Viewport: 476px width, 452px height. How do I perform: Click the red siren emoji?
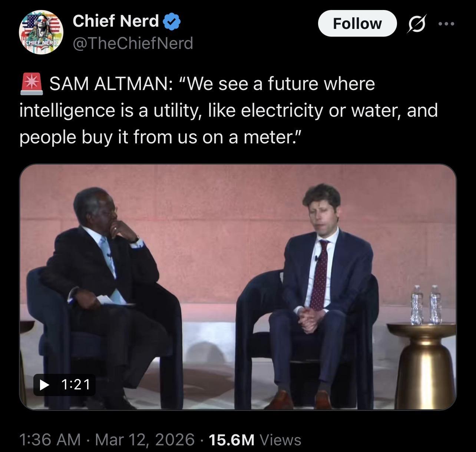tap(32, 83)
